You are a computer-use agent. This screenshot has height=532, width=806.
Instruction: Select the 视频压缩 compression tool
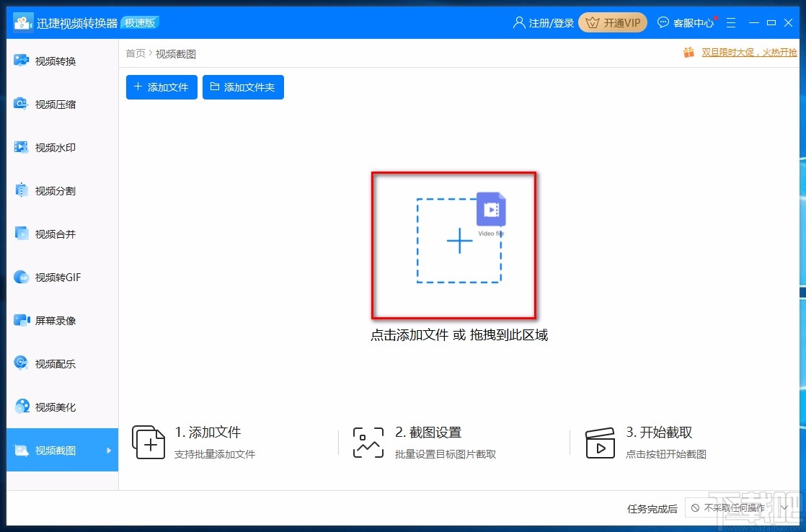(x=50, y=104)
